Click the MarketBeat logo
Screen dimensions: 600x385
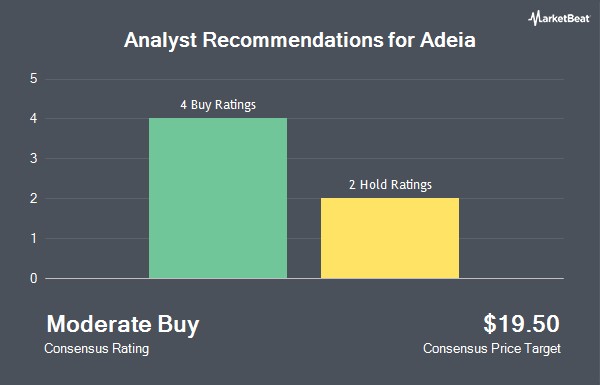pyautogui.click(x=559, y=18)
